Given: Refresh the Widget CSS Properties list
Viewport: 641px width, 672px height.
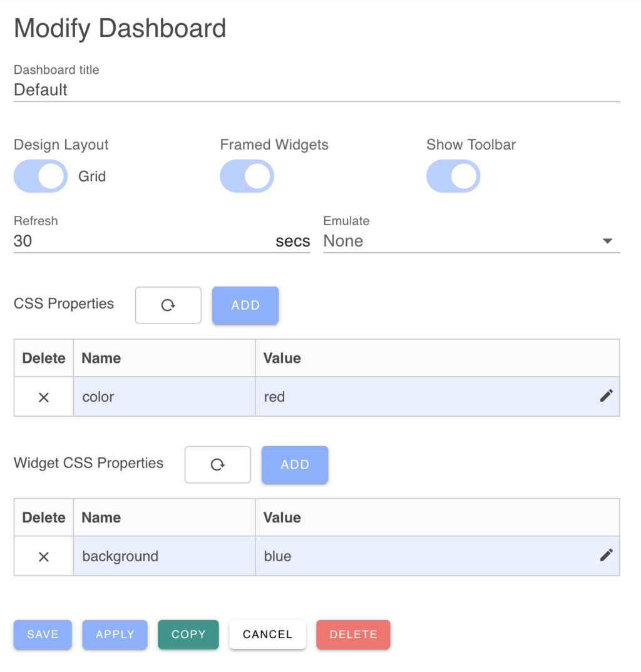Looking at the screenshot, I should [217, 465].
